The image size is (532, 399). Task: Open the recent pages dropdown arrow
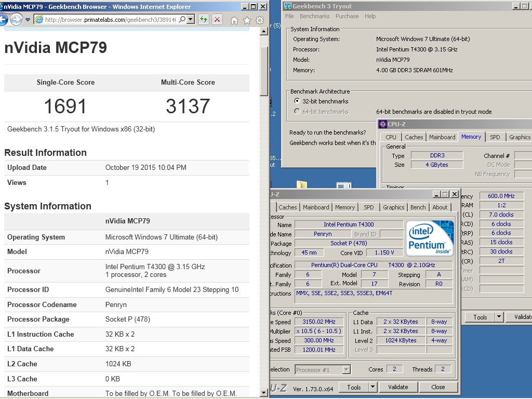pos(28,20)
